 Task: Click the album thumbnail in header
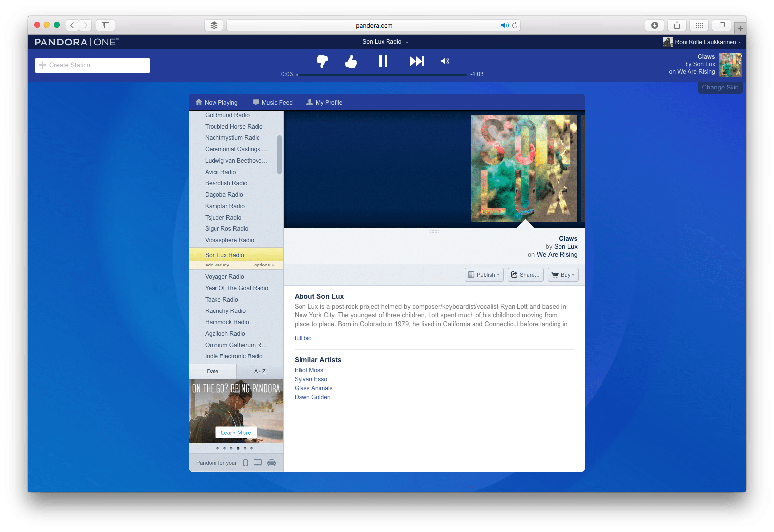pos(731,65)
